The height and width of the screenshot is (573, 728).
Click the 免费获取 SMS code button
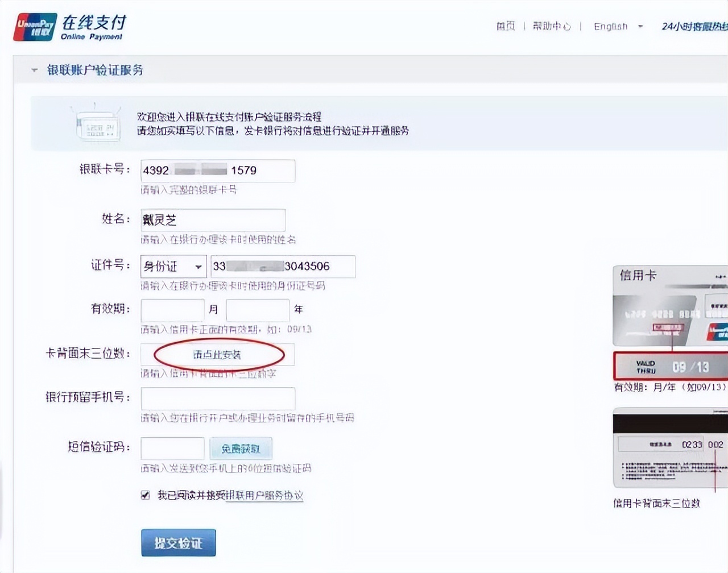coord(241,448)
